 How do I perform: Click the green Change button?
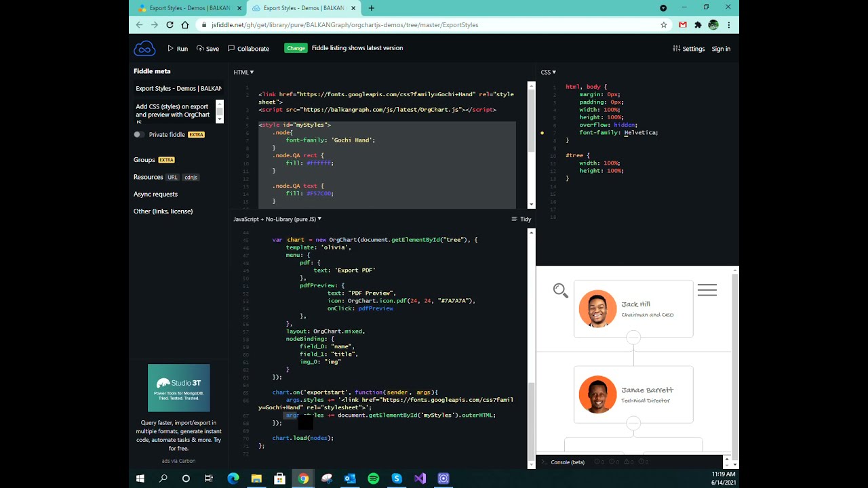click(x=296, y=48)
